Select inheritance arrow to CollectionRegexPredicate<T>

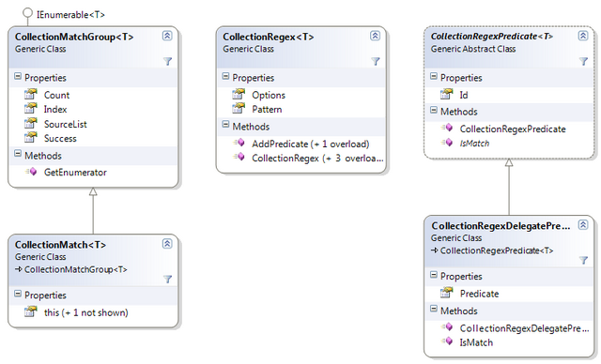point(509,187)
